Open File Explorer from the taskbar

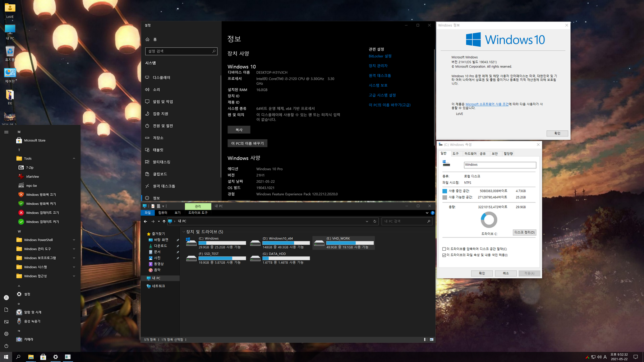31,357
